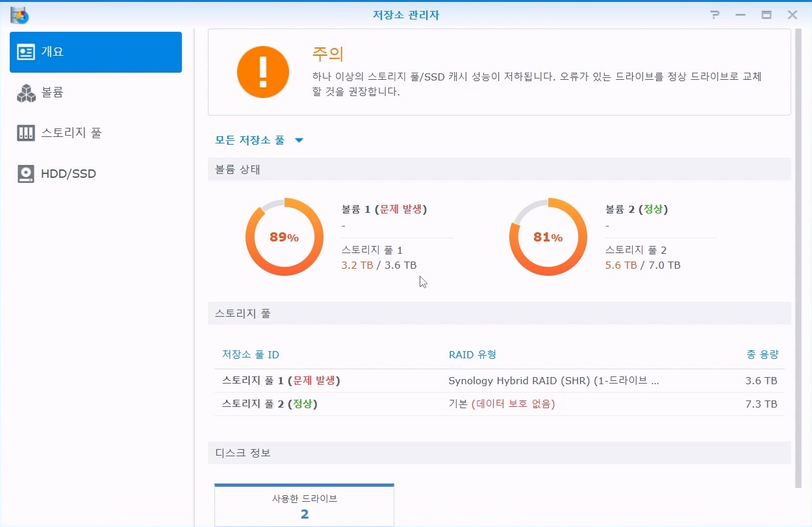The height and width of the screenshot is (527, 812).
Task: Click the orange warning exclamation icon
Action: (262, 71)
